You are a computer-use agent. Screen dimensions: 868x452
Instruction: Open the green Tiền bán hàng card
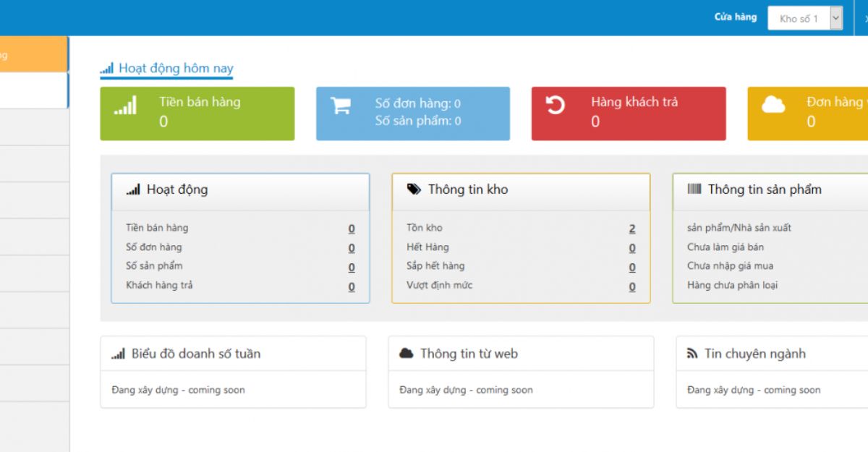[x=197, y=114]
